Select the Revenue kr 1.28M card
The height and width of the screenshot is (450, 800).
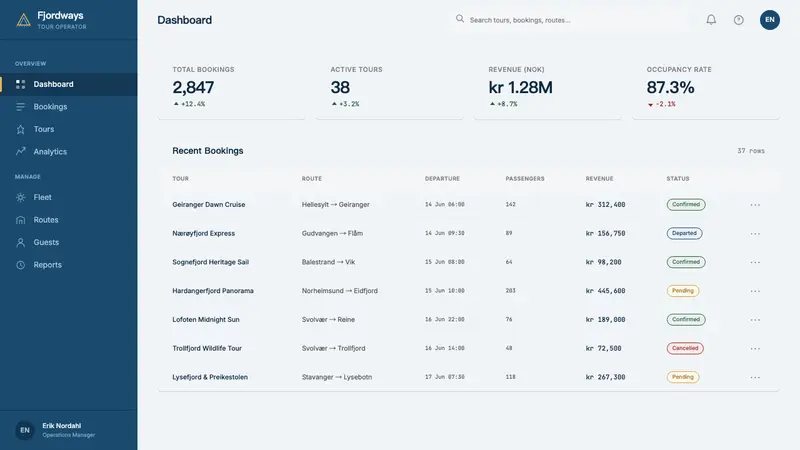click(548, 87)
